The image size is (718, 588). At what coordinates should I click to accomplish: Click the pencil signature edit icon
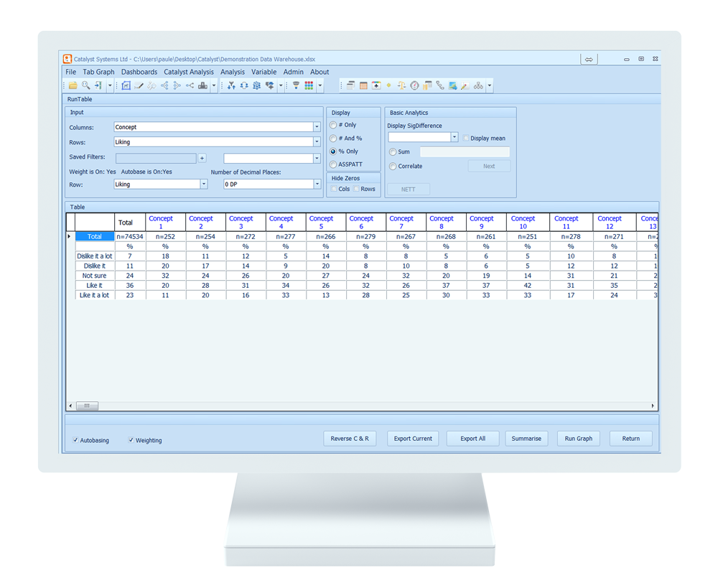pos(139,85)
